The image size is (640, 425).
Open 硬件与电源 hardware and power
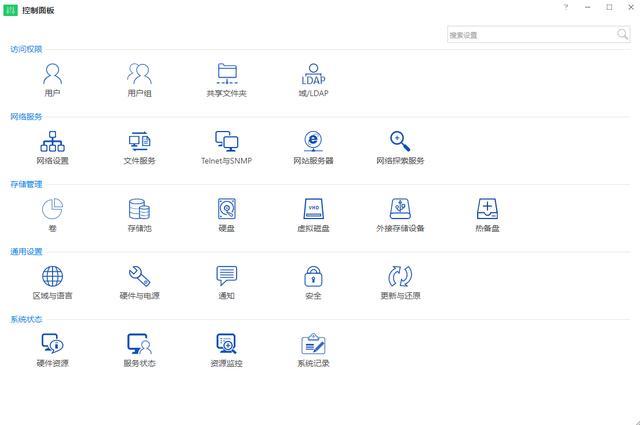click(139, 278)
